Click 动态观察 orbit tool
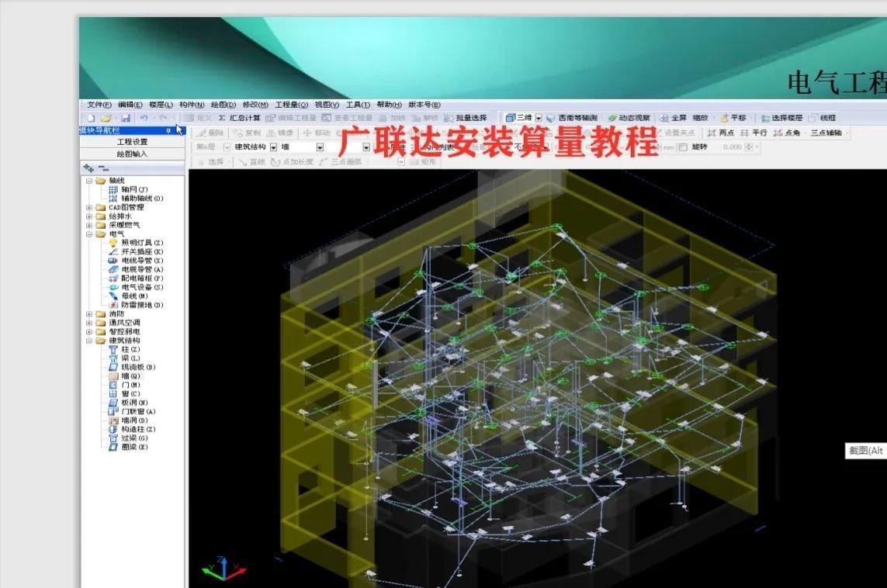The width and height of the screenshot is (887, 588). [x=629, y=118]
